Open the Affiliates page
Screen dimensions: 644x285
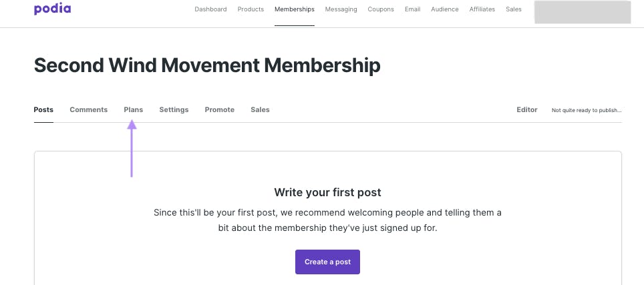[x=482, y=9]
